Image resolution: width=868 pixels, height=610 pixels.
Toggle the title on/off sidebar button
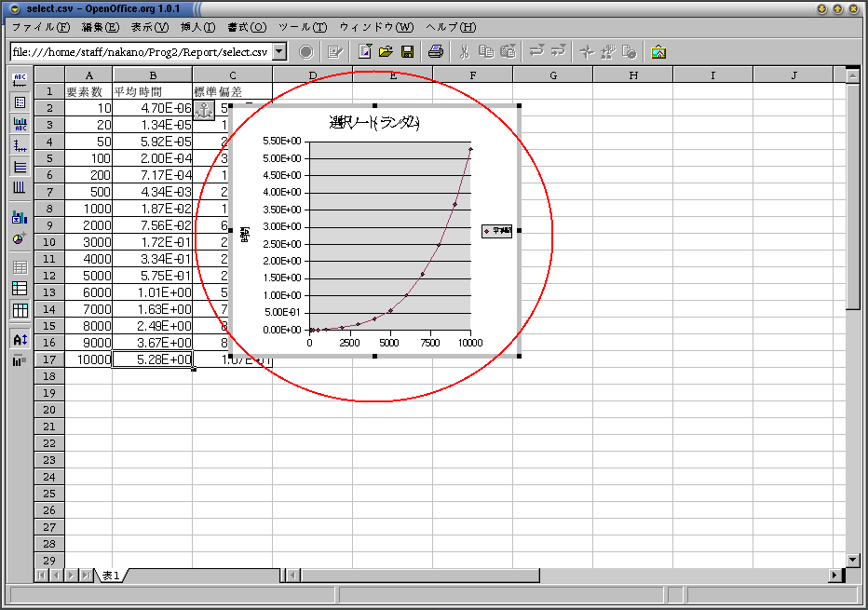tap(20, 80)
